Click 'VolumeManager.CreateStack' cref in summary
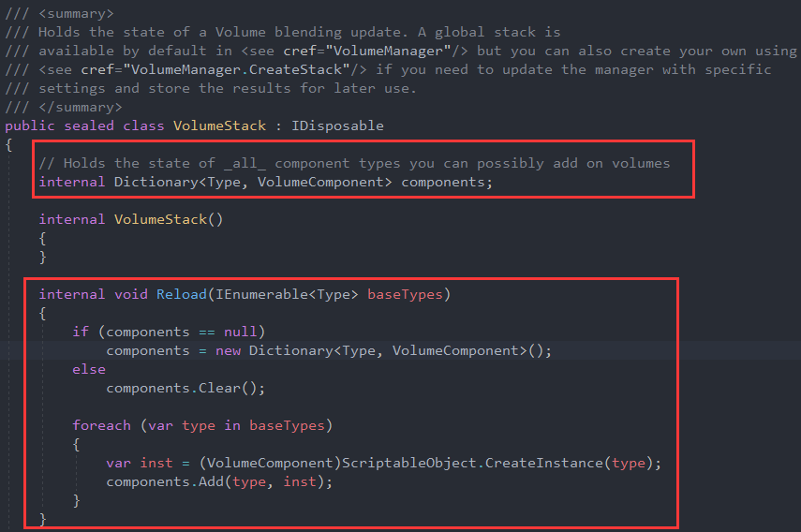This screenshot has width=801, height=532. [x=236, y=69]
